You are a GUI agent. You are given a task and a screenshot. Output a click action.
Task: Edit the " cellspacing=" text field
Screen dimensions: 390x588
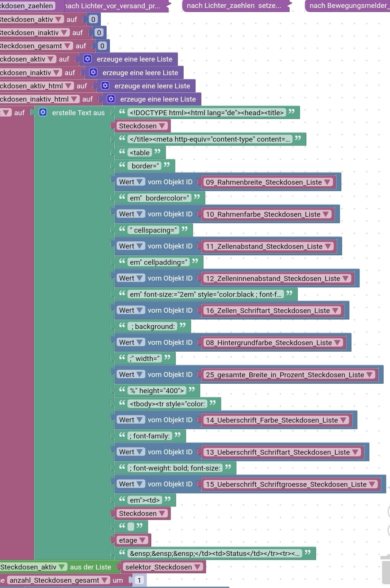click(x=154, y=230)
